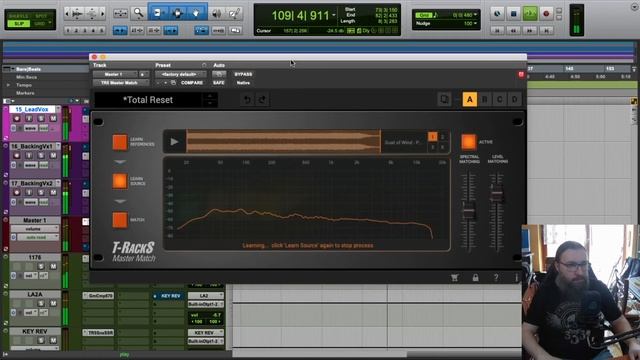
Task: Open the Master 1 volume view selector
Action: coord(35,229)
